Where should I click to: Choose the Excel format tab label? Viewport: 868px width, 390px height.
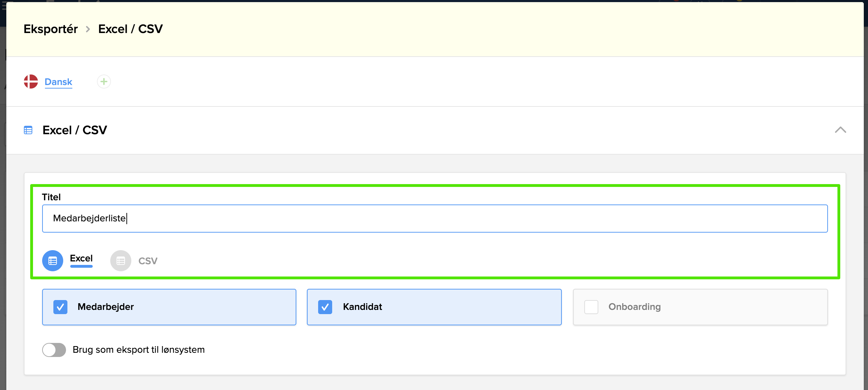(81, 259)
